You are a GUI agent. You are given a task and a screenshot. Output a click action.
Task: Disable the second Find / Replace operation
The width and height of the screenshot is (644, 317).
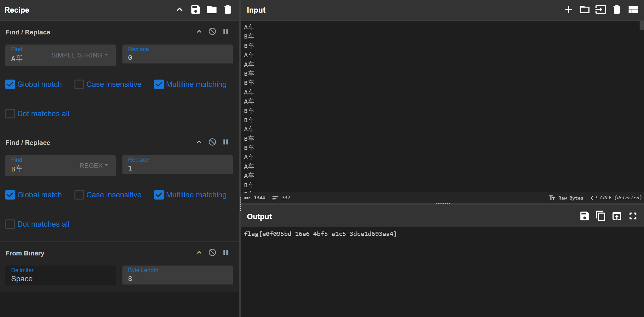coord(212,142)
